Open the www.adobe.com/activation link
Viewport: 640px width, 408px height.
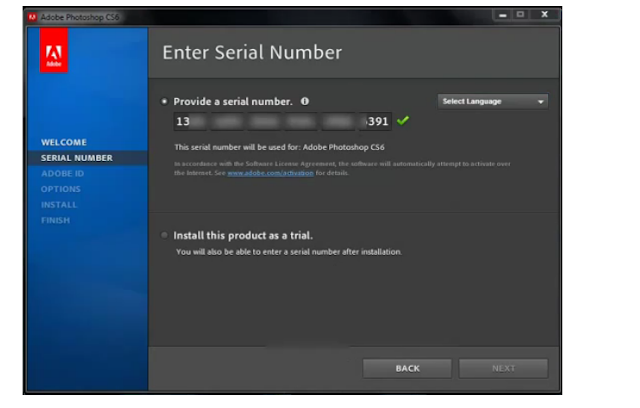(x=270, y=173)
